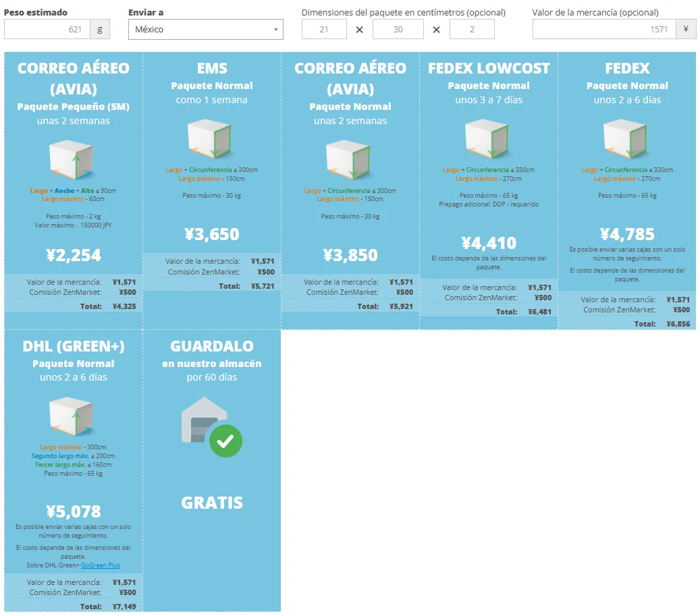Open the GoGreen Plus link
Screen dimensions: 700x616
(101, 565)
